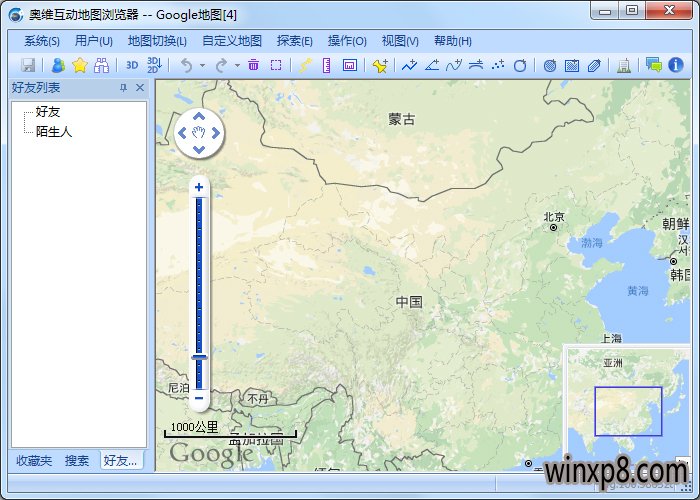The image size is (700, 500).
Task: Open the undo dropdown arrow
Action: [202, 65]
